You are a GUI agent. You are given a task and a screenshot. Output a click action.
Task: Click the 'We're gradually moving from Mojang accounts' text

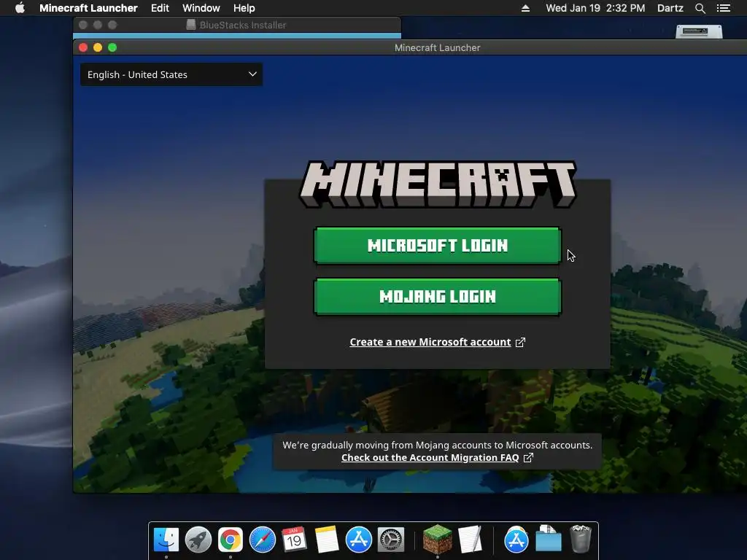[438, 446]
